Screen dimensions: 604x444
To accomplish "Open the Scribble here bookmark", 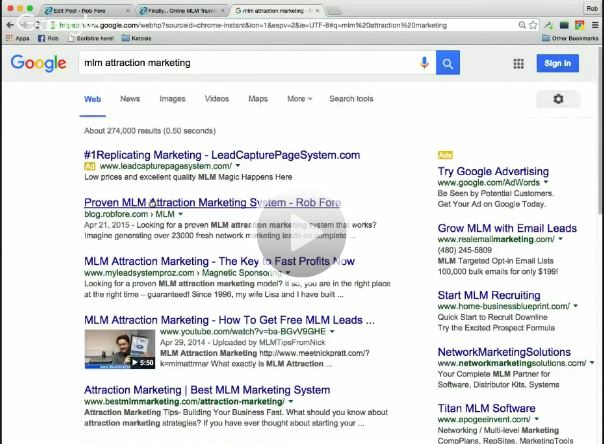I will click(91, 38).
